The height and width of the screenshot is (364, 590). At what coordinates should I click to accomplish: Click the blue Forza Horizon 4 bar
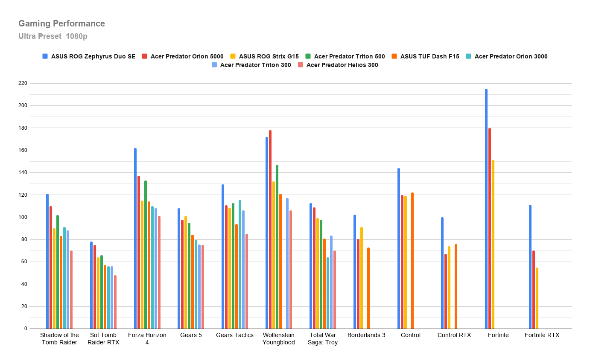[x=135, y=239]
